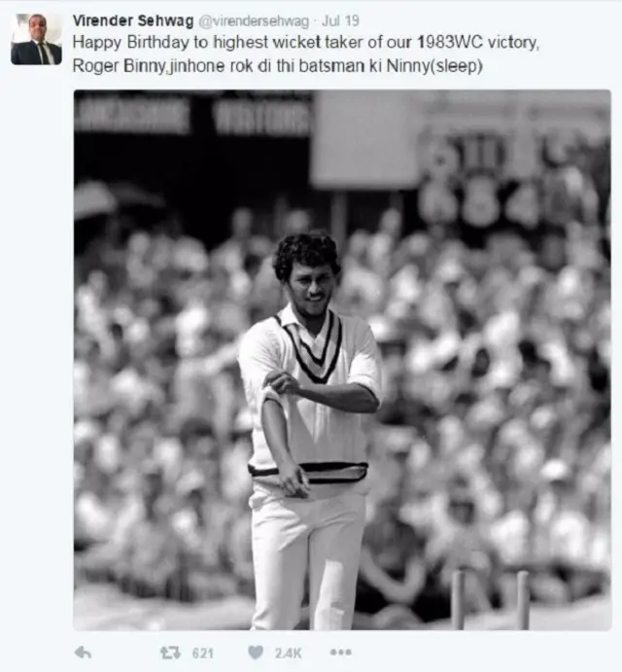Open the three-dot more options menu
The image size is (622, 672).
(x=340, y=653)
